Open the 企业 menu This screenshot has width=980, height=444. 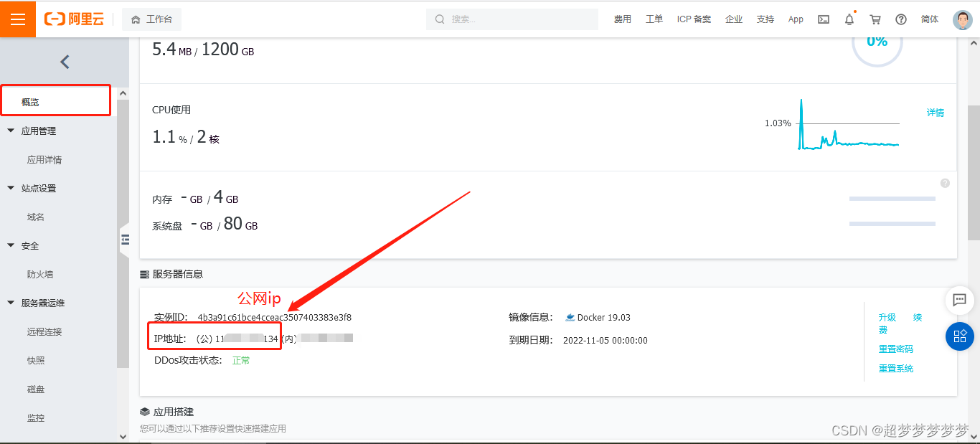pyautogui.click(x=734, y=19)
